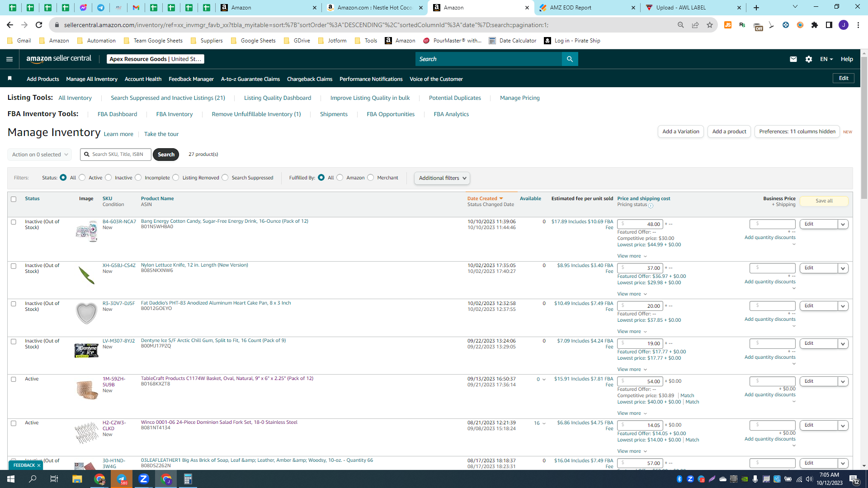This screenshot has width=868, height=488.
Task: Open Windows taskbar search
Action: tap(33, 479)
